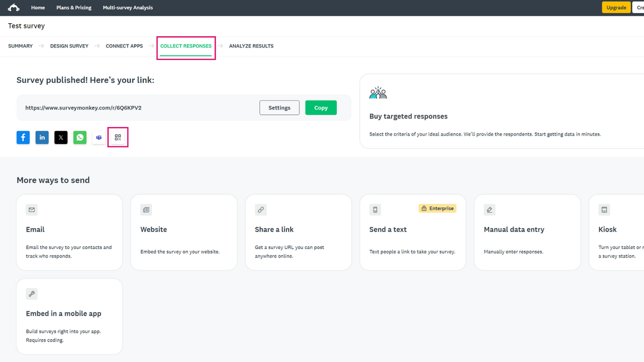Click the yellow Upgrade button
Screen dimensions: 644x362
pyautogui.click(x=616, y=8)
